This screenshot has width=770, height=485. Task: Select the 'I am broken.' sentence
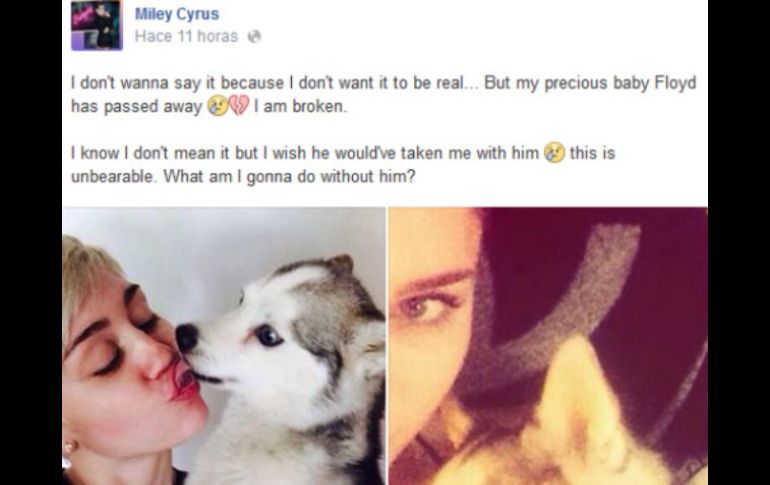click(301, 107)
